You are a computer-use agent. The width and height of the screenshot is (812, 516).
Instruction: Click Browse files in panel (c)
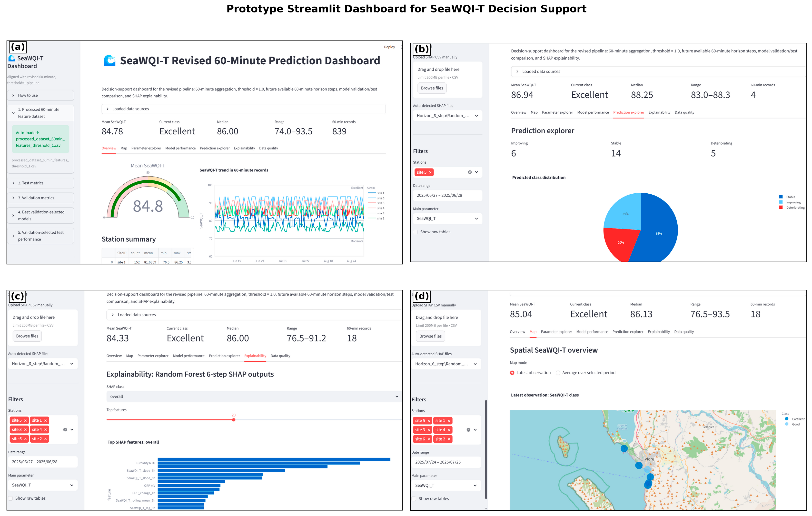click(27, 336)
